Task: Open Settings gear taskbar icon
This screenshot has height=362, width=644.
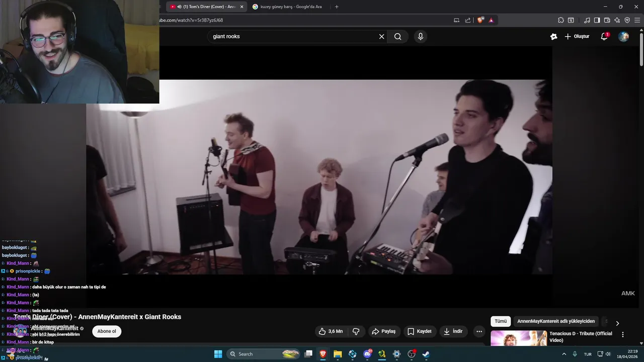Action: [396, 354]
